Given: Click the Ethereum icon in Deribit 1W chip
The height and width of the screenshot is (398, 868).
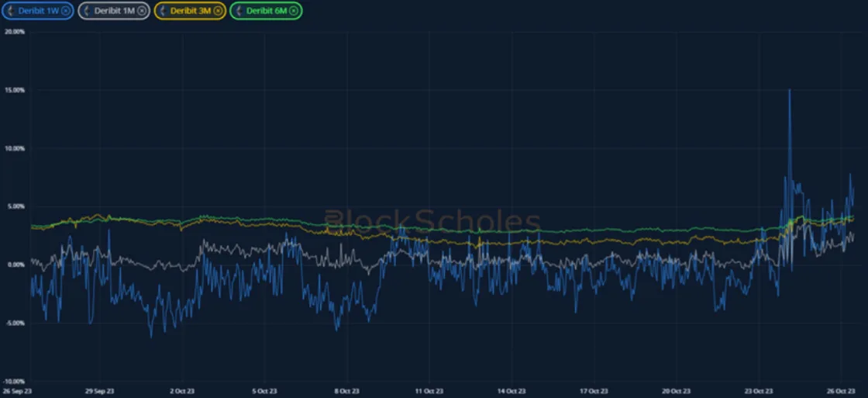Looking at the screenshot, I should click(11, 11).
